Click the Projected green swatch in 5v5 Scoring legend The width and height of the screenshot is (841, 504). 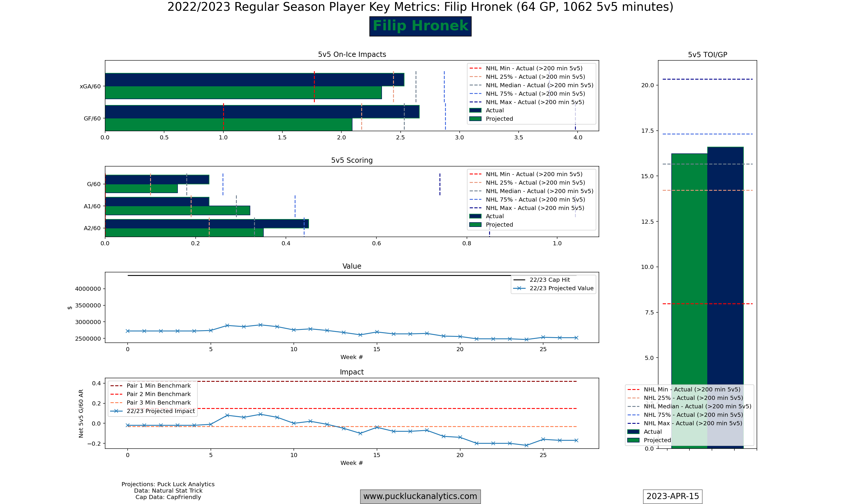[x=475, y=225]
